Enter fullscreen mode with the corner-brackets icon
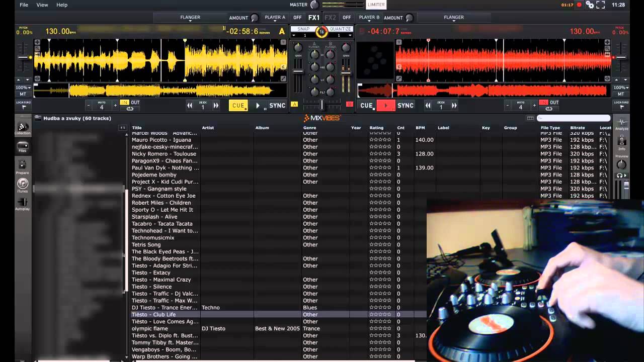The height and width of the screenshot is (362, 644). 601,5
